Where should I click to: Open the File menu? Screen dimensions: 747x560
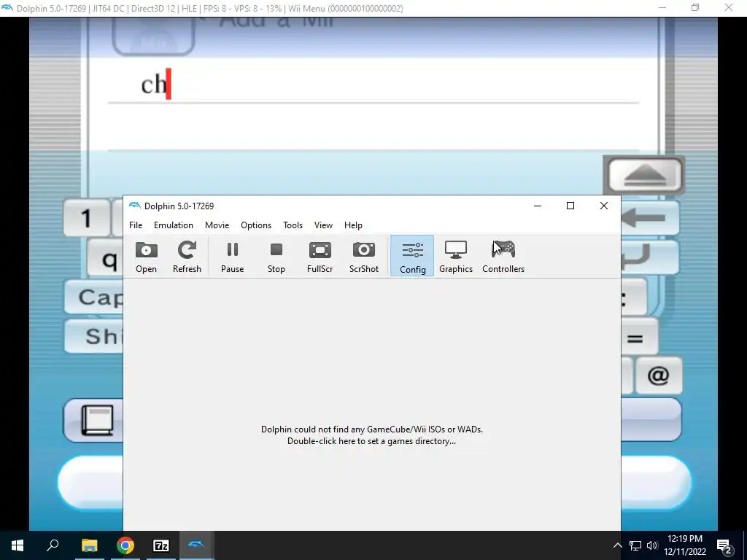click(x=136, y=225)
